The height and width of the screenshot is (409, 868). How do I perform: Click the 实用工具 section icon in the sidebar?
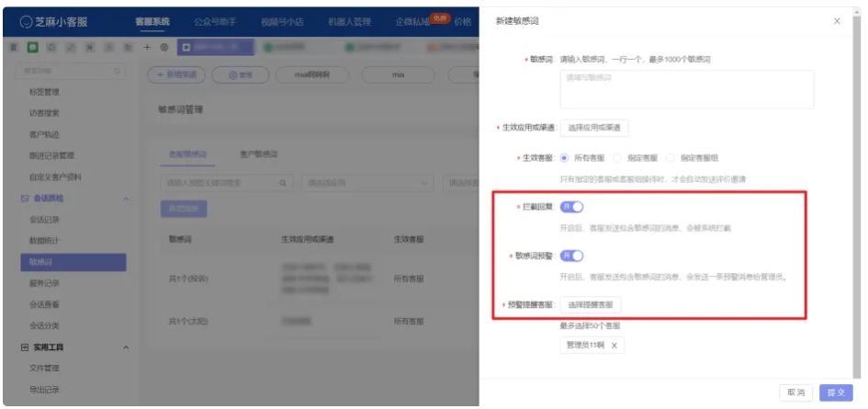point(25,347)
